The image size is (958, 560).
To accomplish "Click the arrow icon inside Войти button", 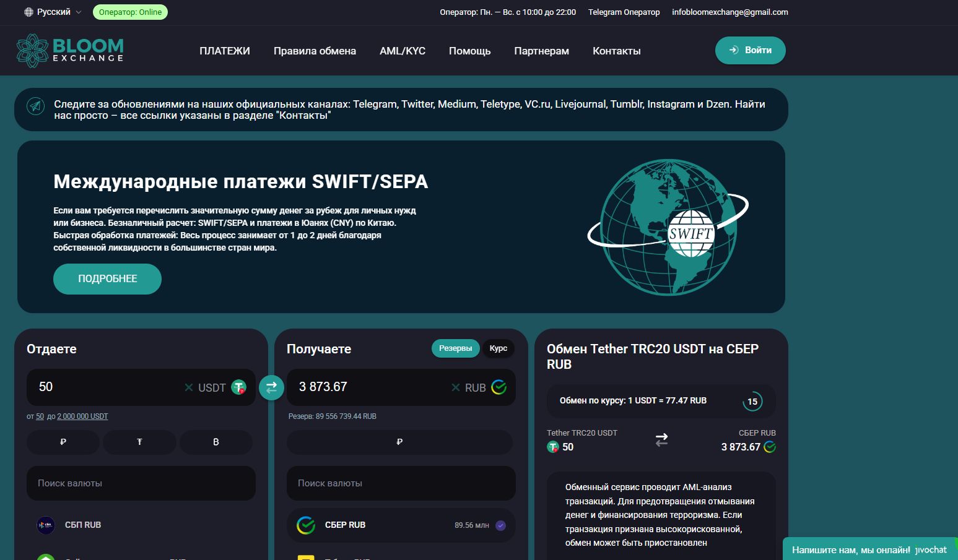I will tap(734, 50).
